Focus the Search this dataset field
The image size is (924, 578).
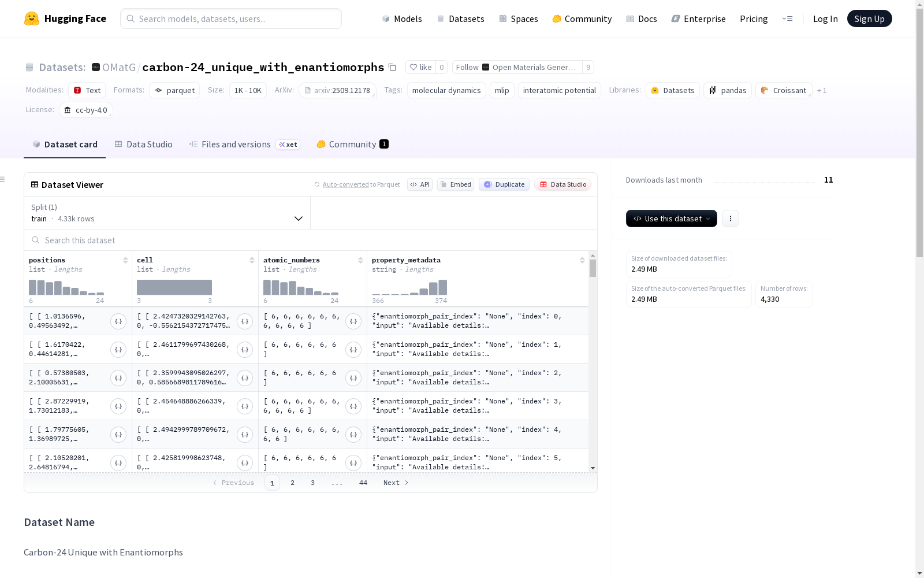tap(311, 240)
